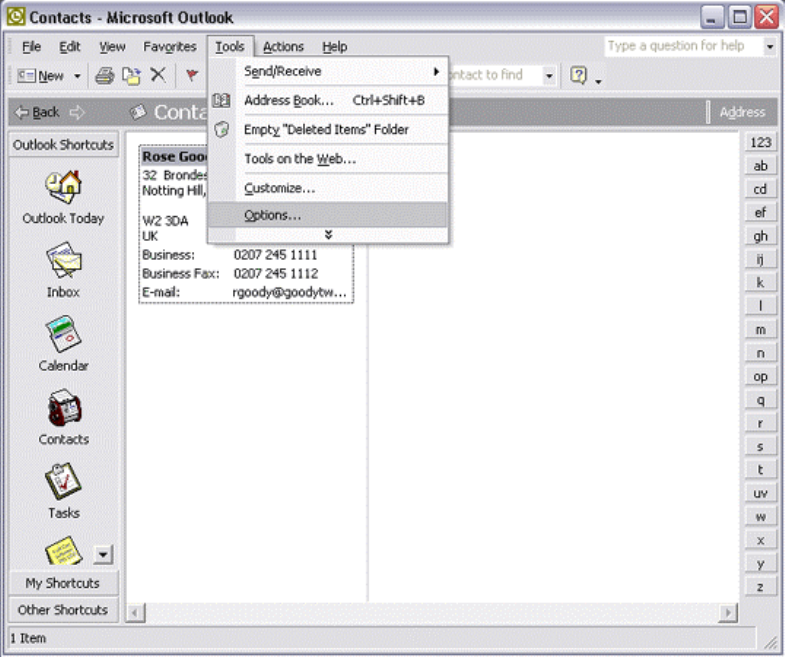This screenshot has width=785, height=657.
Task: Click the E-mail address rgoody@goodytw...
Action: pyautogui.click(x=289, y=292)
